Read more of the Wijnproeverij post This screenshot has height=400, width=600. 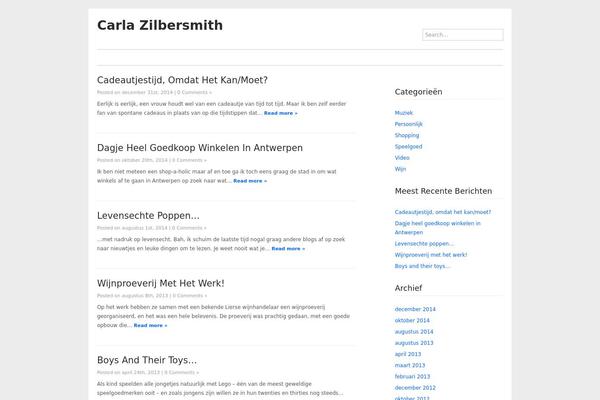point(150,325)
